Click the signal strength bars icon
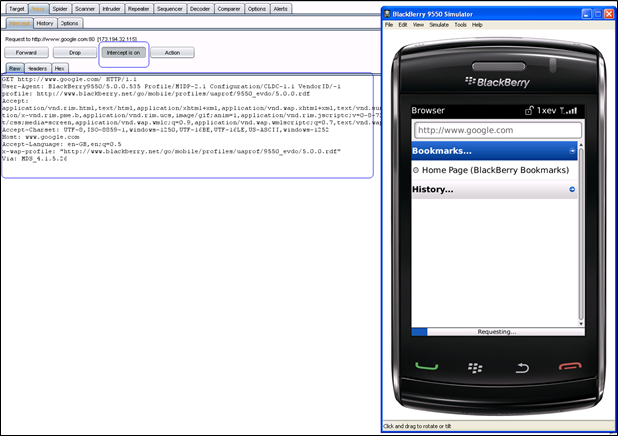 coord(571,109)
